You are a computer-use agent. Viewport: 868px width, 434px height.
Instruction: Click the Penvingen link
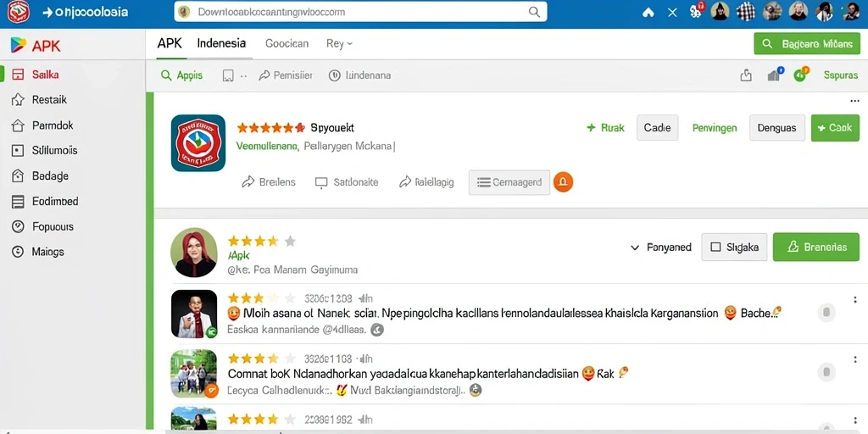click(x=715, y=128)
